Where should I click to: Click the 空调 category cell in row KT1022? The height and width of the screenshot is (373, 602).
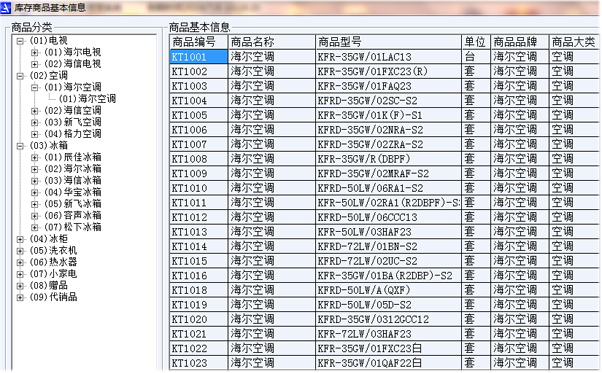click(575, 348)
